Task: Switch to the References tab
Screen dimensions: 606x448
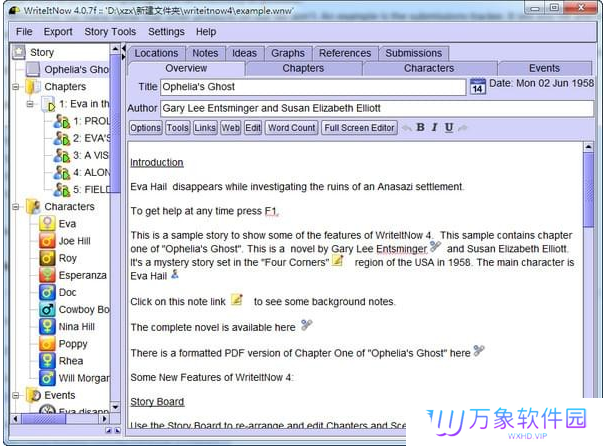Action: point(345,53)
